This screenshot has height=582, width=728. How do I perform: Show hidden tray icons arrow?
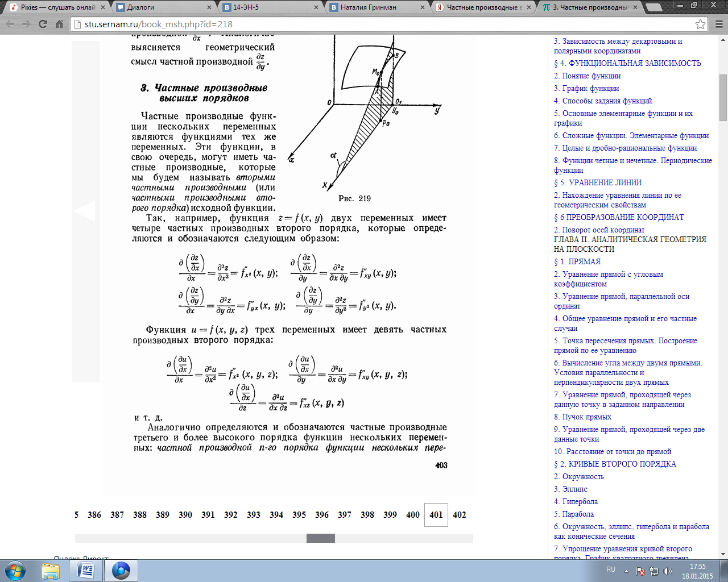[x=627, y=571]
